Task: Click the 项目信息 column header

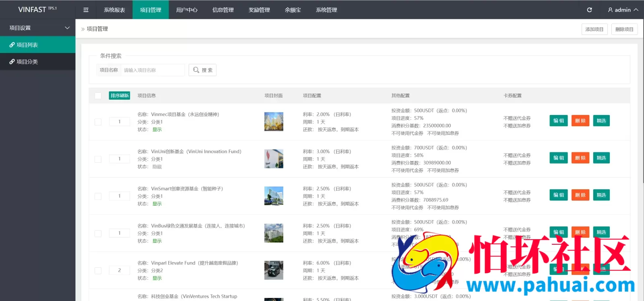Action: coord(147,96)
